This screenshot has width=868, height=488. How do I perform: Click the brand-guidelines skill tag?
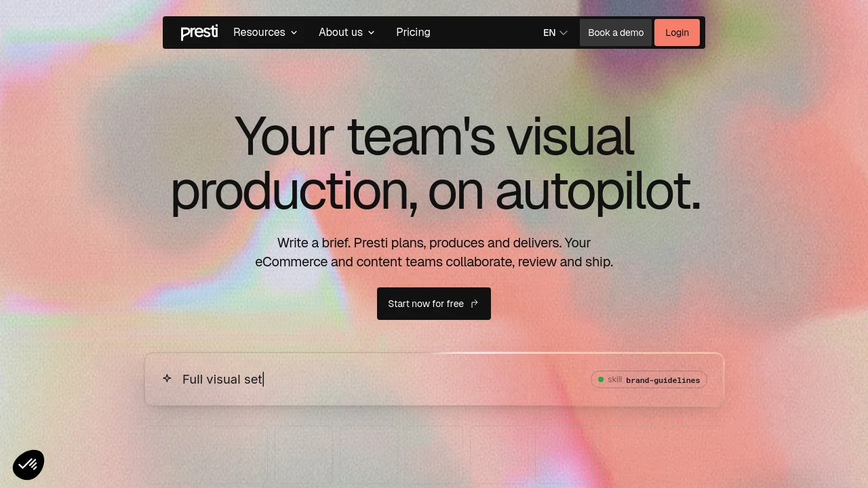649,380
